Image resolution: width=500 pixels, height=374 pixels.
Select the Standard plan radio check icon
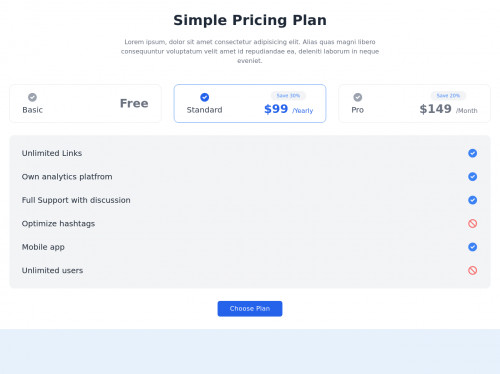click(204, 97)
